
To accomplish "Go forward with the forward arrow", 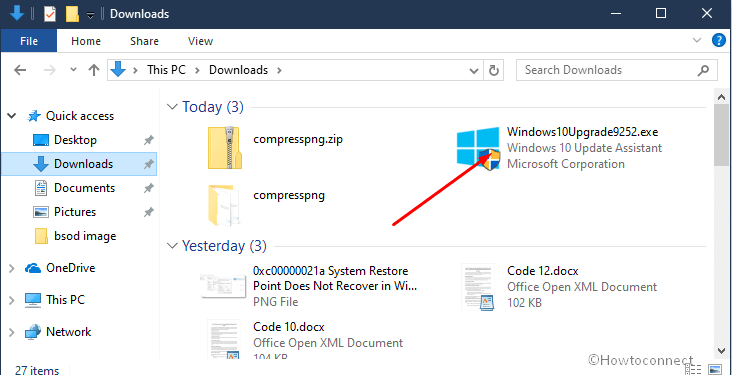I will point(49,71).
